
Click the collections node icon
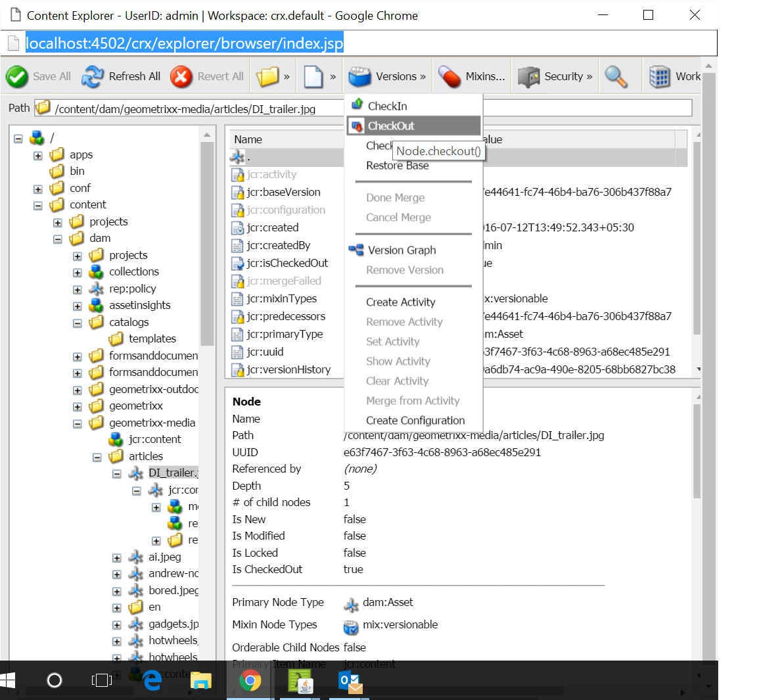click(x=96, y=272)
